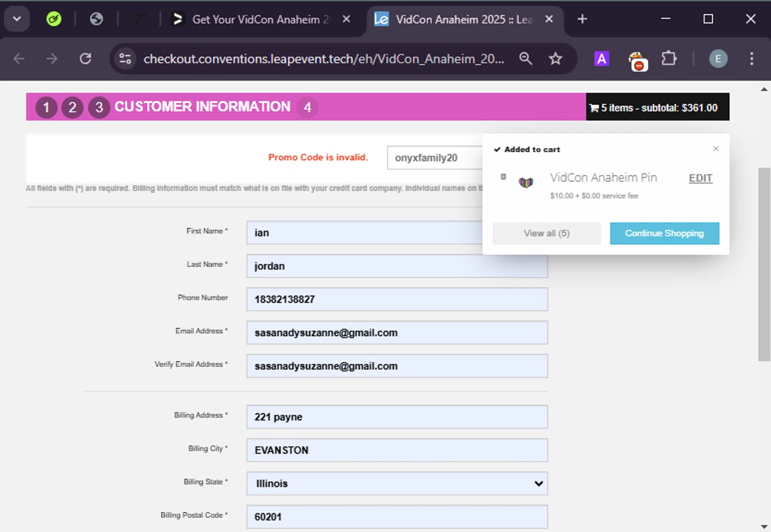The height and width of the screenshot is (532, 771).
Task: Click the EDIT link for Anaheim Pin
Action: pyautogui.click(x=701, y=178)
